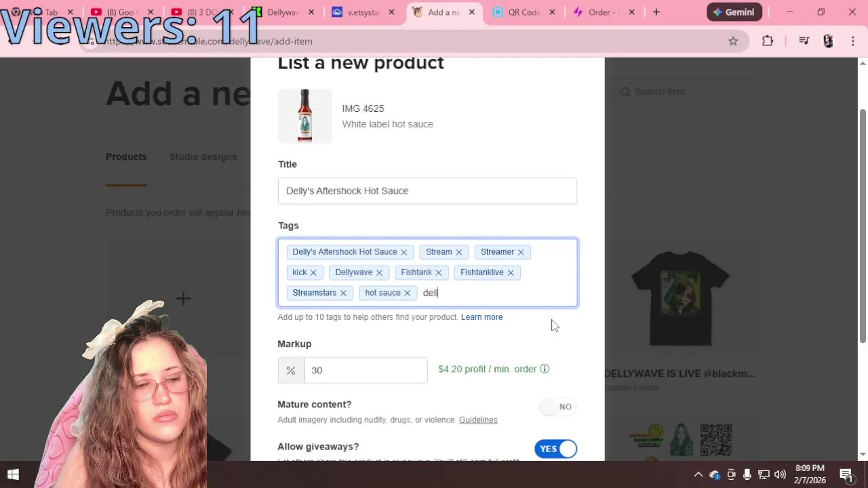Open the network tray icon
Screen dimensions: 868x488
pos(764,474)
